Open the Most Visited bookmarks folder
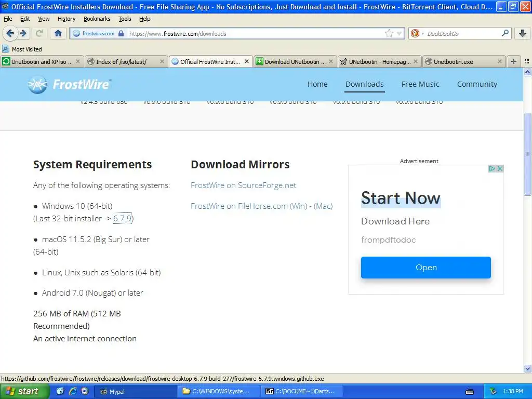The height and width of the screenshot is (399, 532). [22, 49]
